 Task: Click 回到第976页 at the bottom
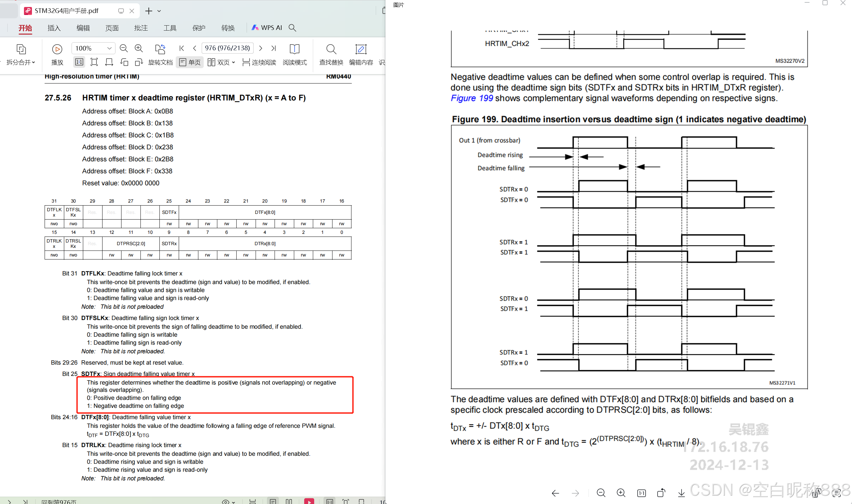[x=60, y=501]
